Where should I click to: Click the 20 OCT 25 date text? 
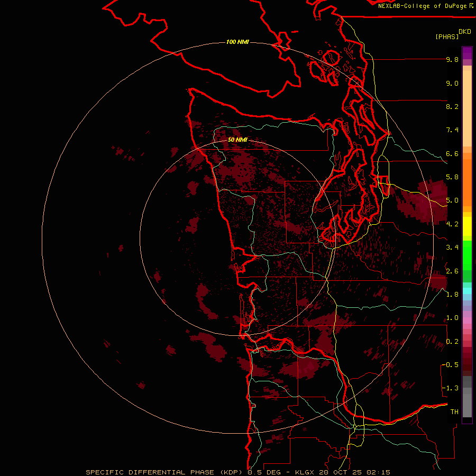pos(341,472)
